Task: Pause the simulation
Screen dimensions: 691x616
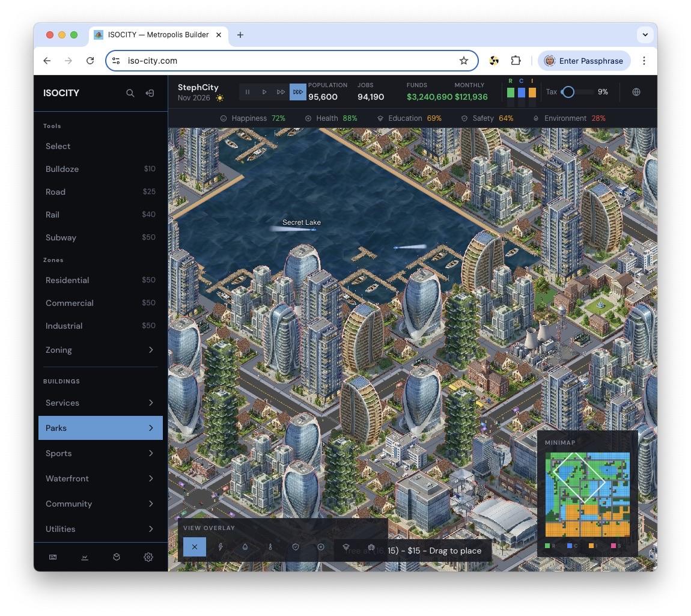Action: (248, 92)
